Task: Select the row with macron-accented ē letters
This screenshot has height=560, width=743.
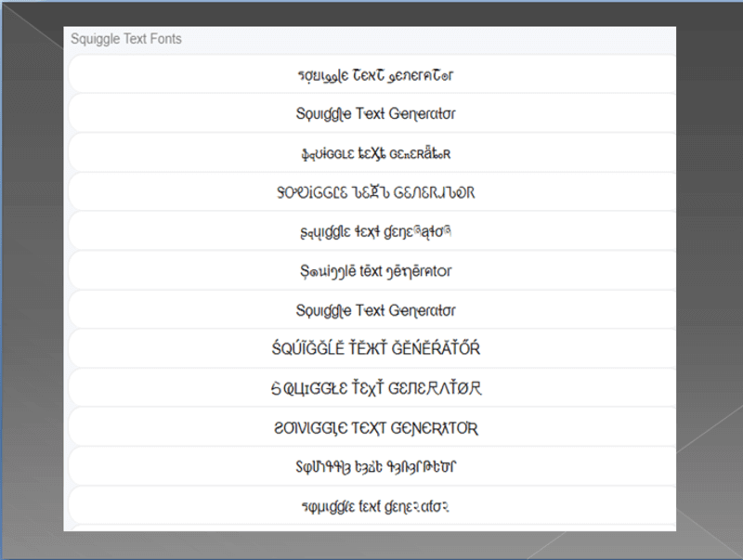Action: click(372, 271)
